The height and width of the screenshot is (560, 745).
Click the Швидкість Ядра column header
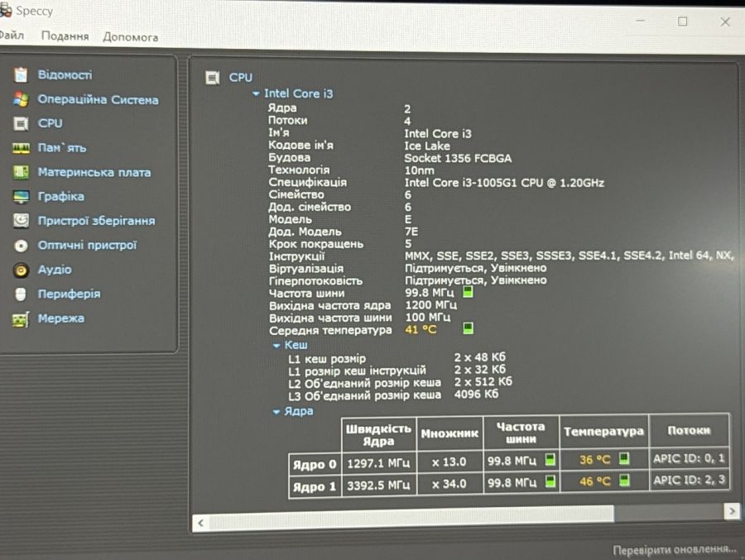(x=378, y=434)
